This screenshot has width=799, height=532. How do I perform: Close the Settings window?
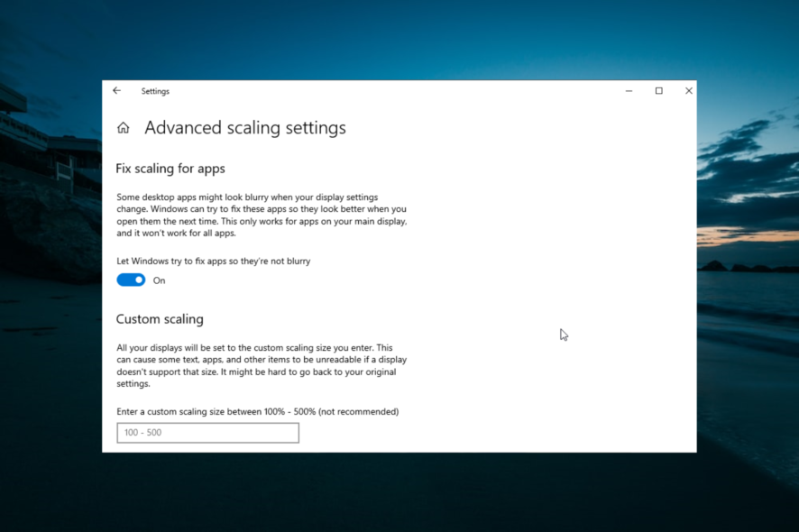(x=688, y=90)
